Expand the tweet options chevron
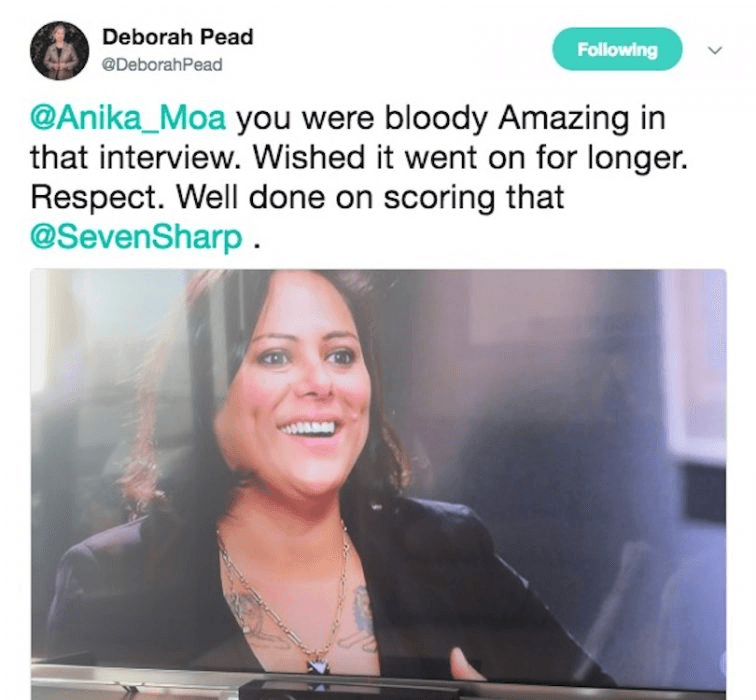The width and height of the screenshot is (756, 700). coord(716,50)
